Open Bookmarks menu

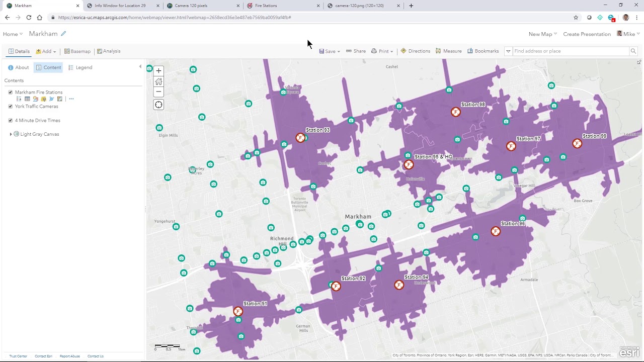tap(483, 51)
